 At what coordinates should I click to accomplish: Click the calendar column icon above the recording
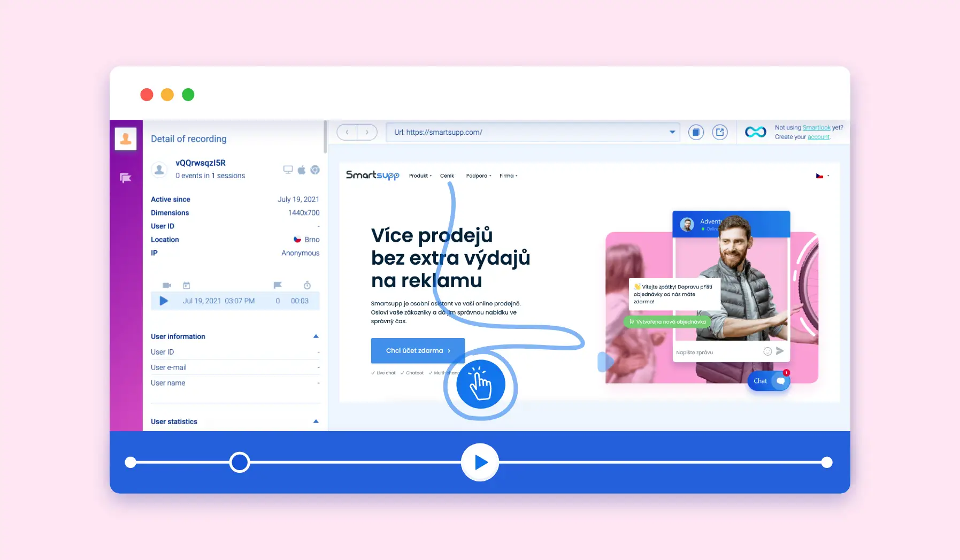coord(187,285)
